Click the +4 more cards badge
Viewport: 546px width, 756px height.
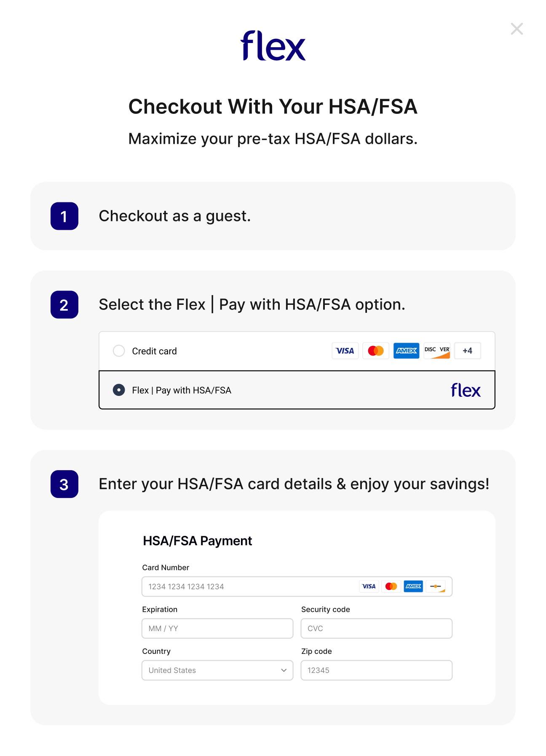pyautogui.click(x=467, y=351)
